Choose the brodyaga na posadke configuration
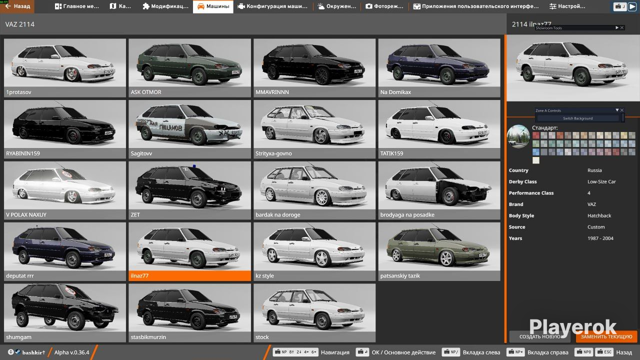640x360 pixels. click(x=439, y=190)
